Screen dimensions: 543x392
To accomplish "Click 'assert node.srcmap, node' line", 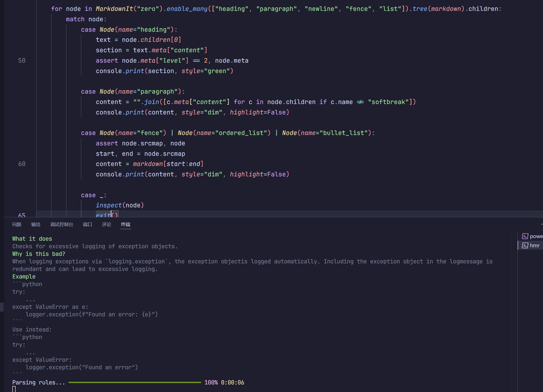I will (x=140, y=143).
